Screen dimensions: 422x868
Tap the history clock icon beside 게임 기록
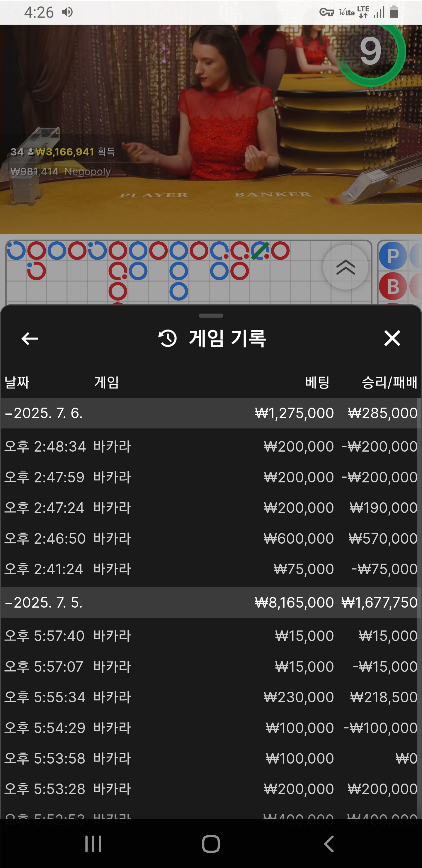coord(167,338)
